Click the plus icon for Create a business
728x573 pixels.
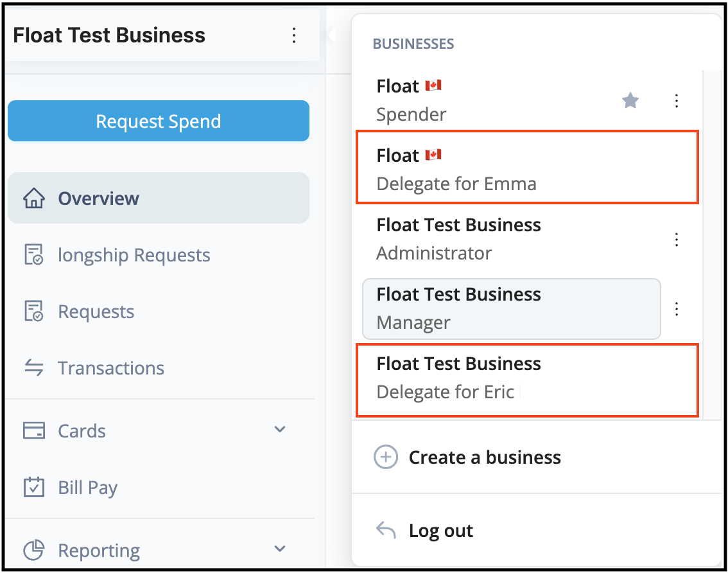click(x=386, y=457)
